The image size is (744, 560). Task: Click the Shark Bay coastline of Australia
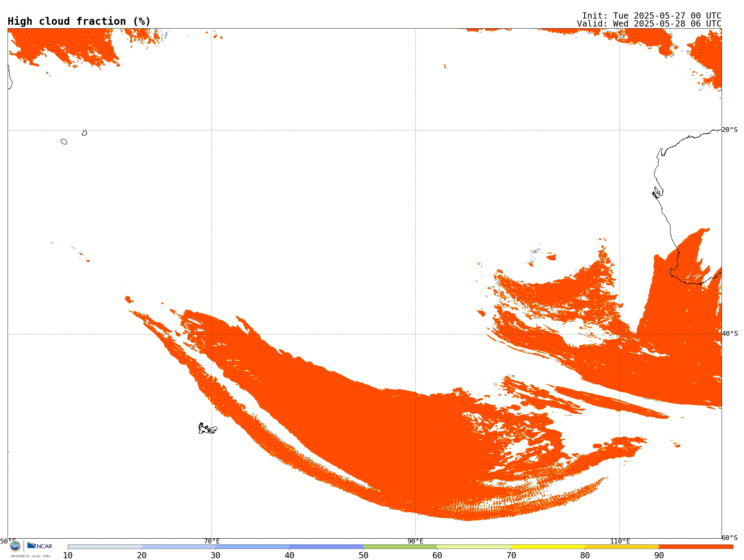point(658,192)
